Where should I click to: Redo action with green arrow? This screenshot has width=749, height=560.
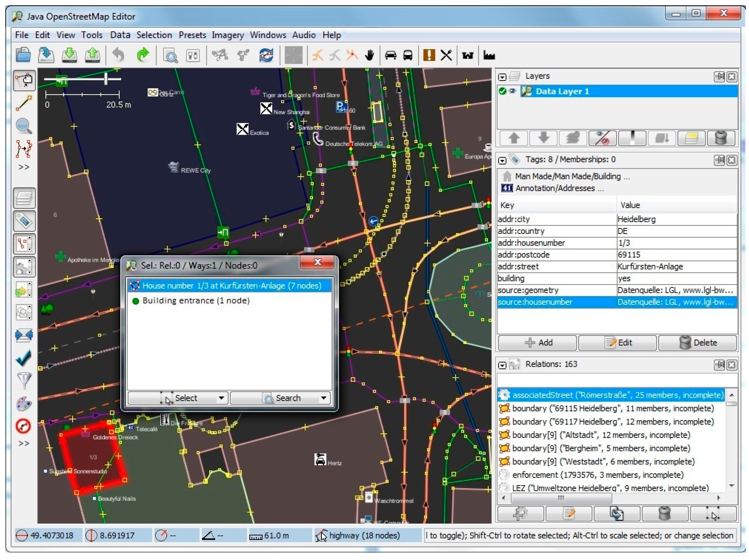143,55
